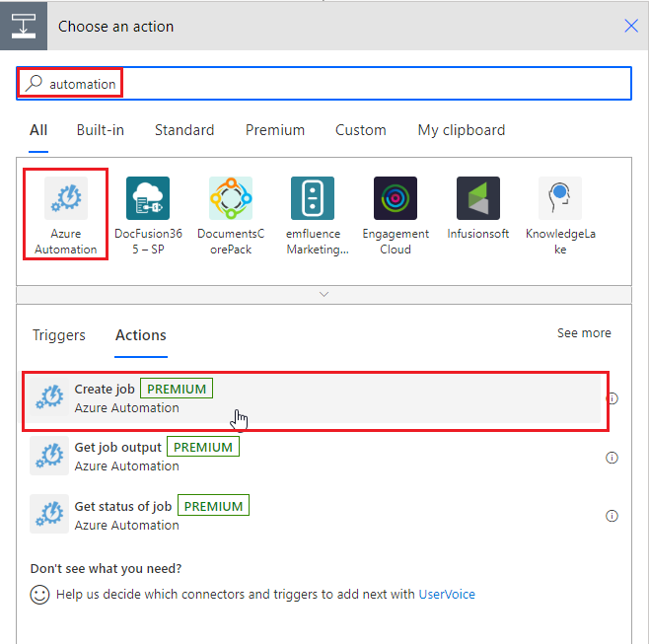
Task: Open the My clipboard tab
Action: point(461,130)
